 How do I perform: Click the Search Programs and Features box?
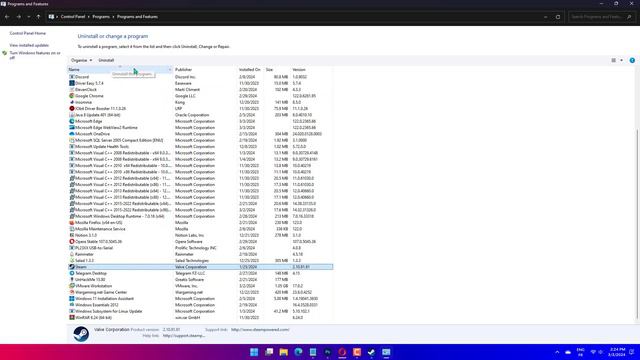(601, 17)
